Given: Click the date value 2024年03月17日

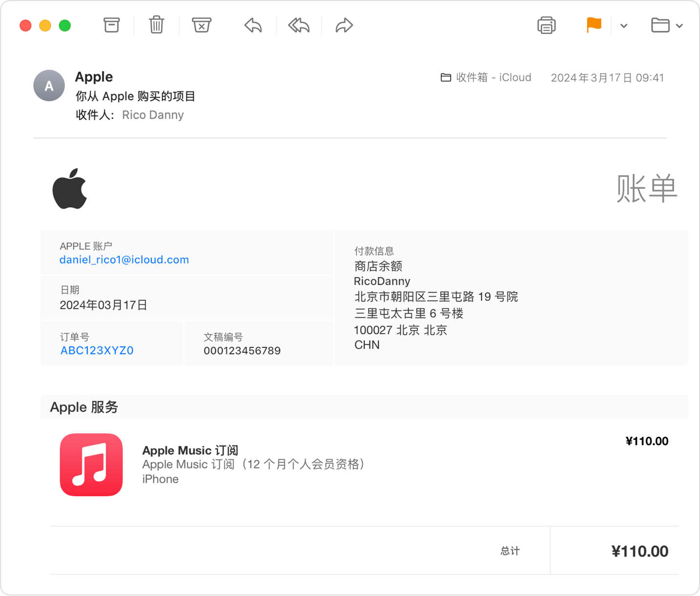Looking at the screenshot, I should pyautogui.click(x=103, y=305).
